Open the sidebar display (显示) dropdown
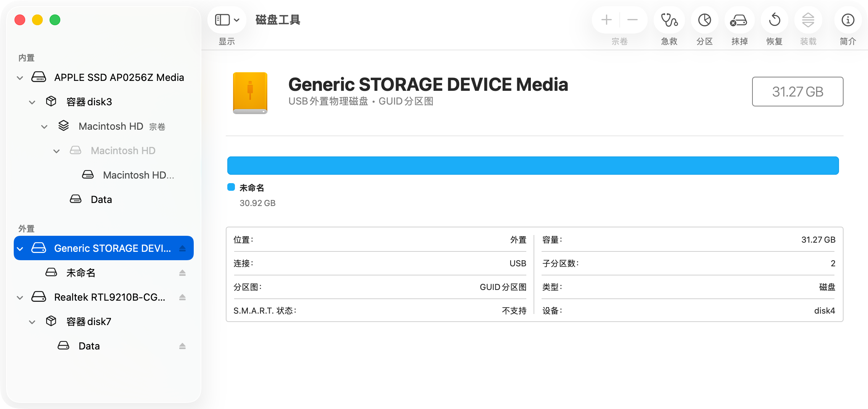The image size is (868, 409). (x=227, y=20)
